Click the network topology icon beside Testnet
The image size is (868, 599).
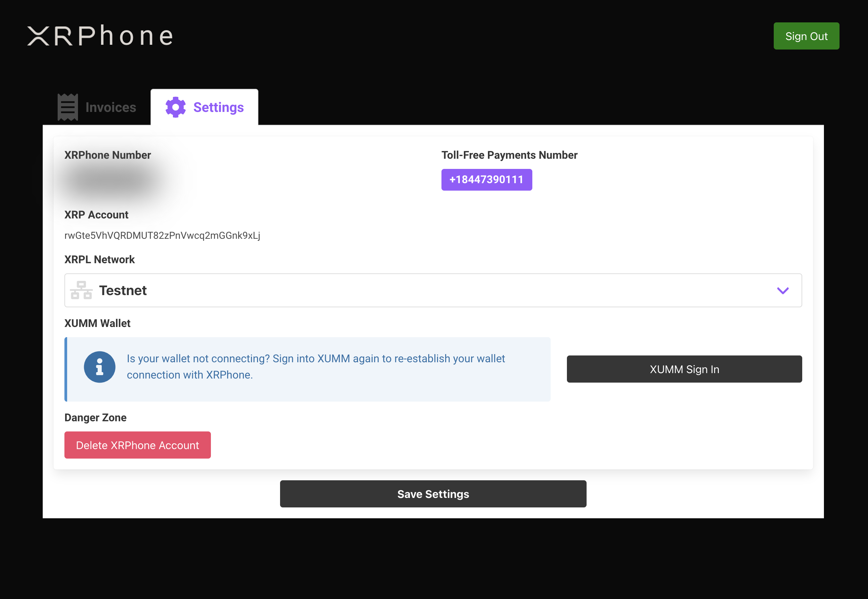[x=81, y=290]
